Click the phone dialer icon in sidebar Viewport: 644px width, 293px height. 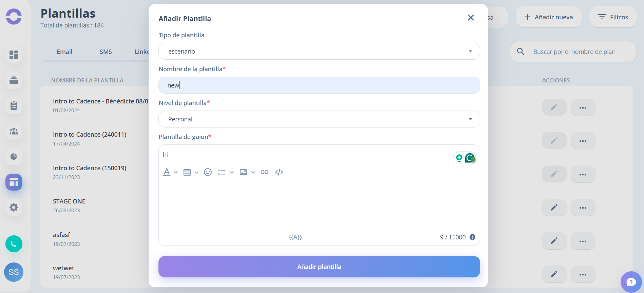coord(14,244)
